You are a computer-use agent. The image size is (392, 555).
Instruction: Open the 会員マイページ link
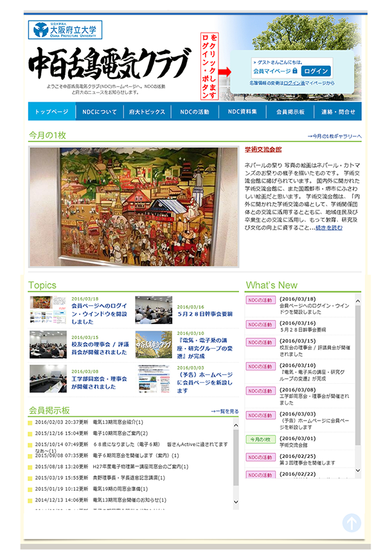pyautogui.click(x=272, y=71)
